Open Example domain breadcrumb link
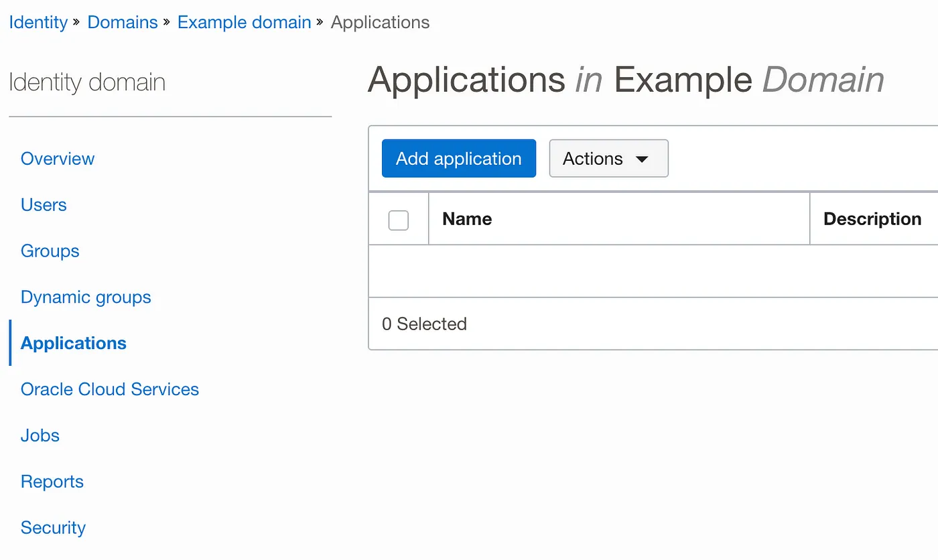 click(x=244, y=22)
